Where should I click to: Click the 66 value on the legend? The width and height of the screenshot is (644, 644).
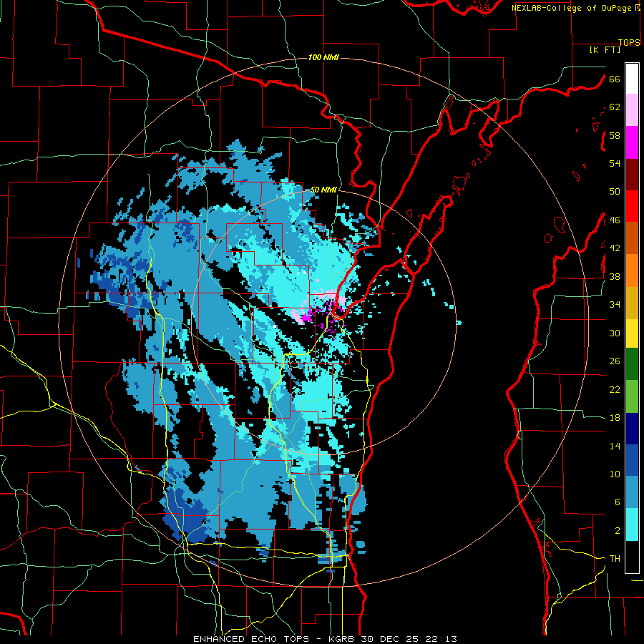[x=615, y=79]
